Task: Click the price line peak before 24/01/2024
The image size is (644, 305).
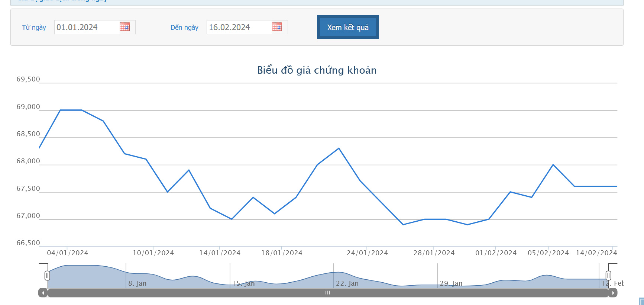Action: (339, 148)
